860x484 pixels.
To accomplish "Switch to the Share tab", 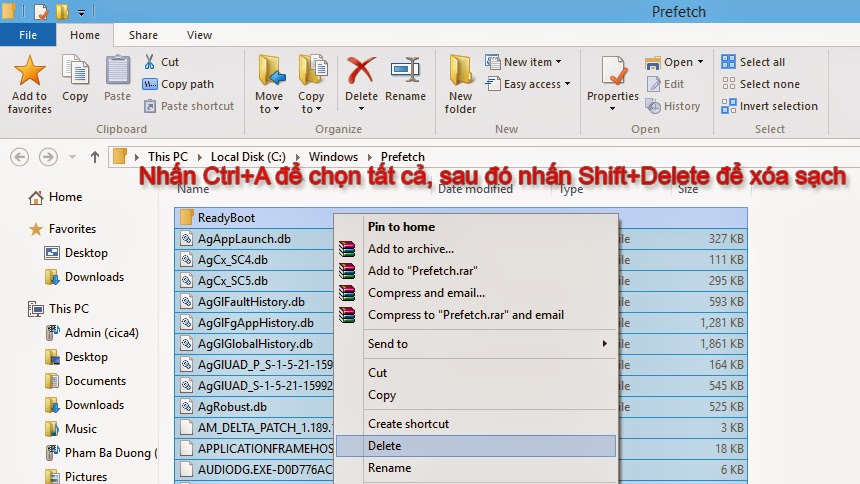I will pyautogui.click(x=143, y=35).
